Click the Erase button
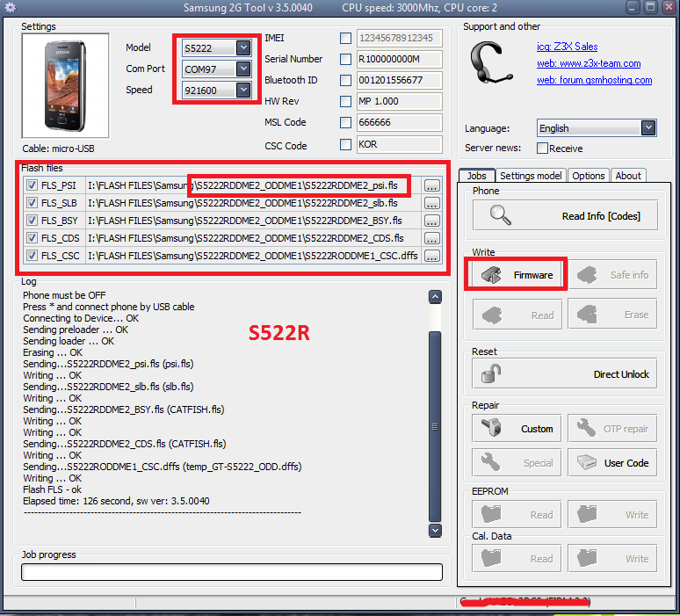This screenshot has width=680, height=616. click(612, 314)
